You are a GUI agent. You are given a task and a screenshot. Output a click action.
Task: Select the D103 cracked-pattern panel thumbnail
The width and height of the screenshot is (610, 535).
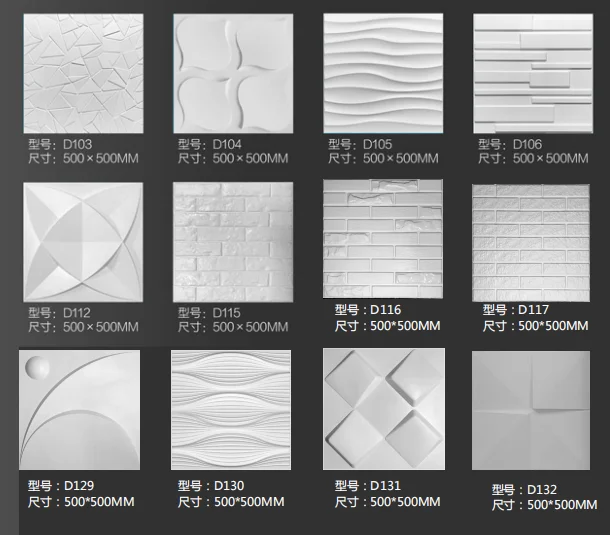pos(83,74)
